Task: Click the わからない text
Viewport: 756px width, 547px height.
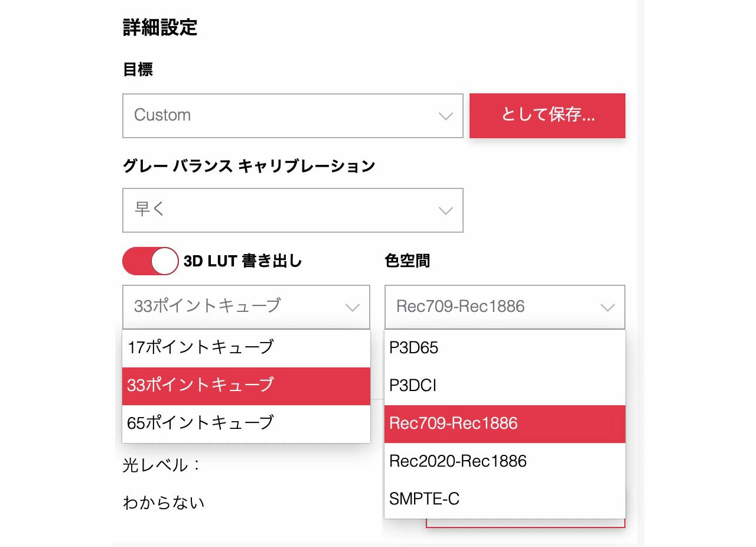Action: coord(164,503)
